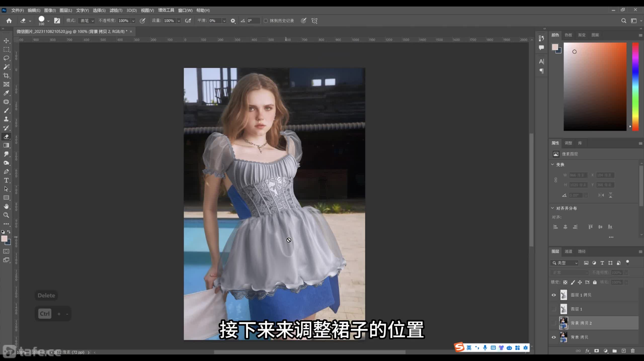This screenshot has height=361, width=644.
Task: Switch to the 色板 tab
Action: pyautogui.click(x=568, y=35)
